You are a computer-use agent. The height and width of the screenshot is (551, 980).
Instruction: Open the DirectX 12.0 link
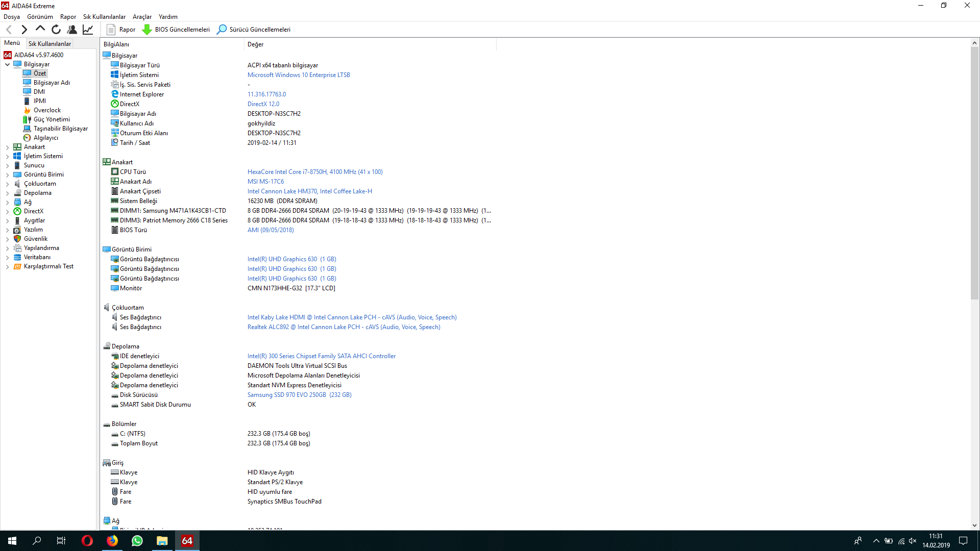tap(263, 104)
